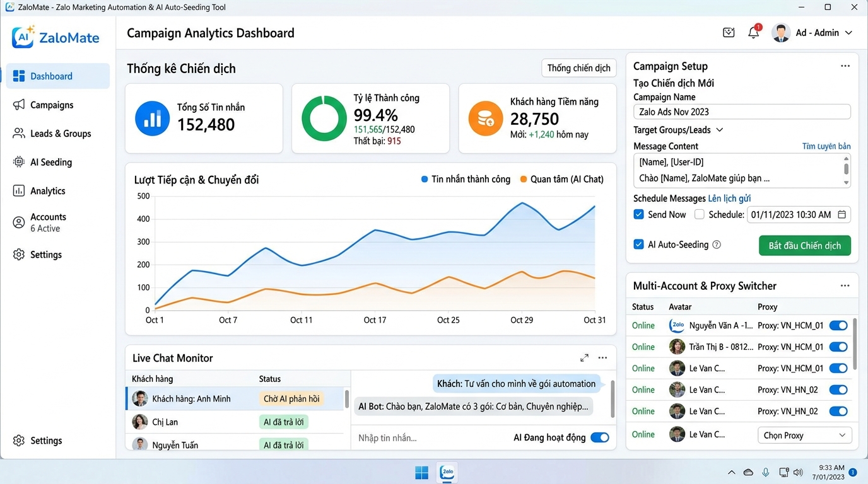This screenshot has height=484, width=868.
Task: Click the orange coins icon for Khách hàng Tiềm năng
Action: pyautogui.click(x=486, y=118)
